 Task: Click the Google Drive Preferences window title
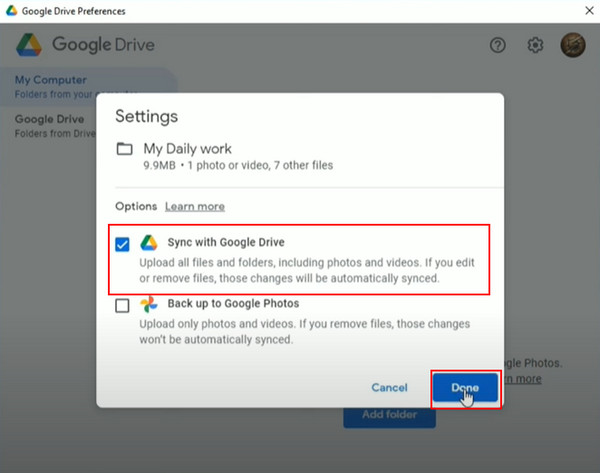click(x=73, y=11)
